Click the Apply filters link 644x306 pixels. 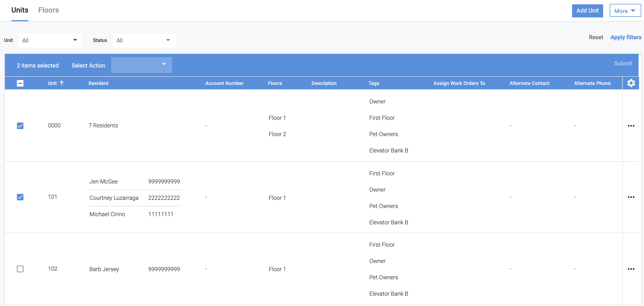(626, 37)
